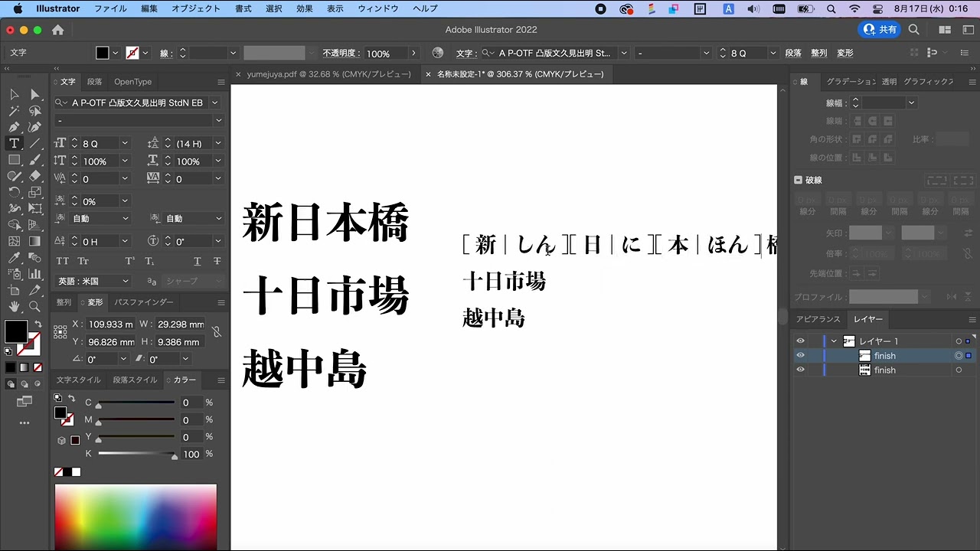Select the Selection tool arrow
980x551 pixels.
coord(14,94)
